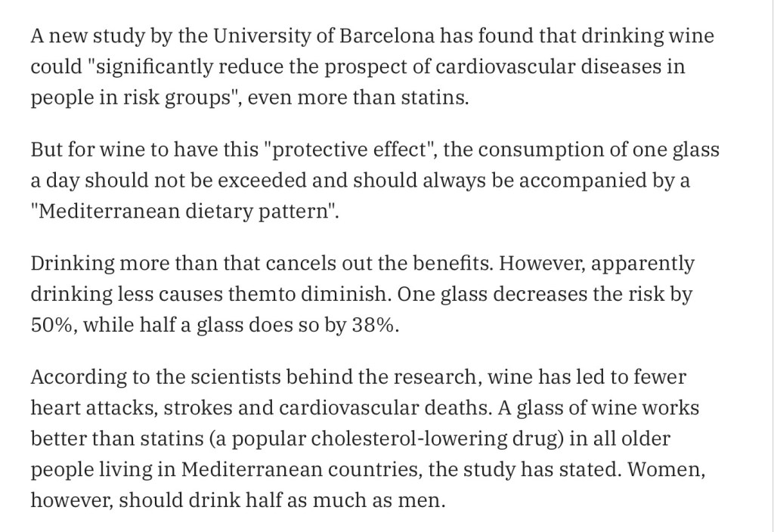Click the "38%" figure

[373, 326]
